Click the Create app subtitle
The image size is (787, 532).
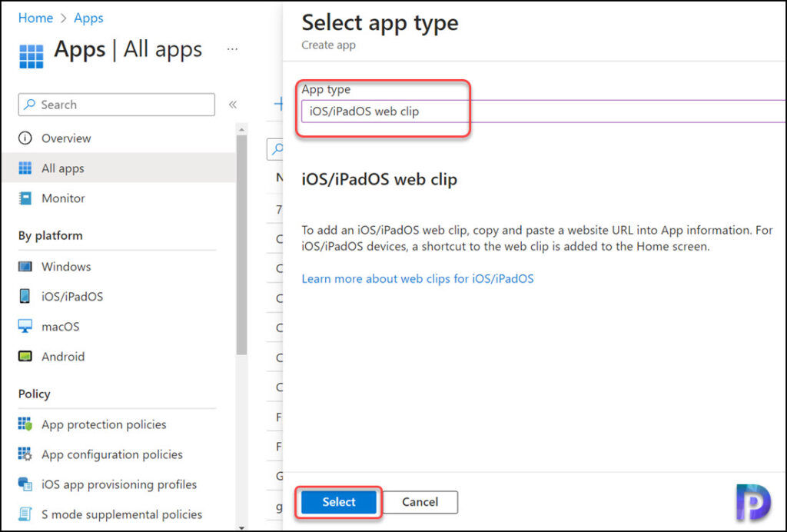tap(328, 45)
